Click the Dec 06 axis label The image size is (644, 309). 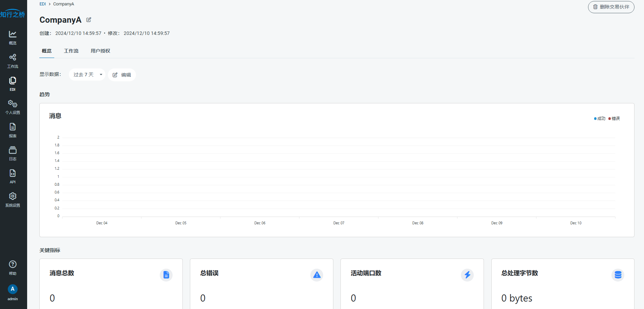(260, 223)
